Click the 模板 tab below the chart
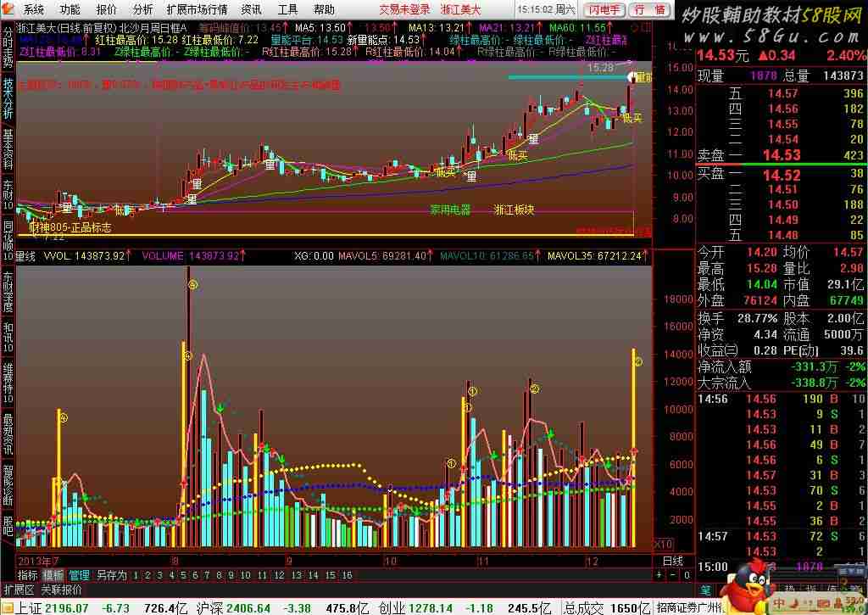868x615 pixels. click(x=53, y=575)
